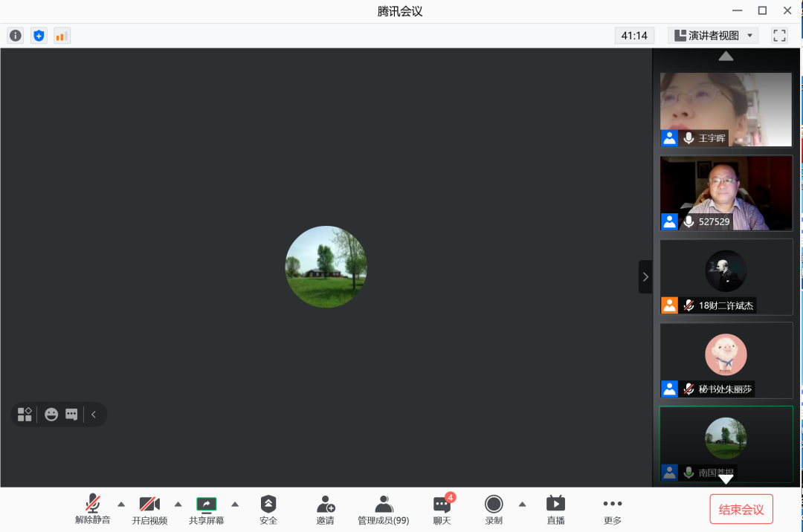Click the blue security shield icon
Screen dimensions: 803x532
coord(39,36)
